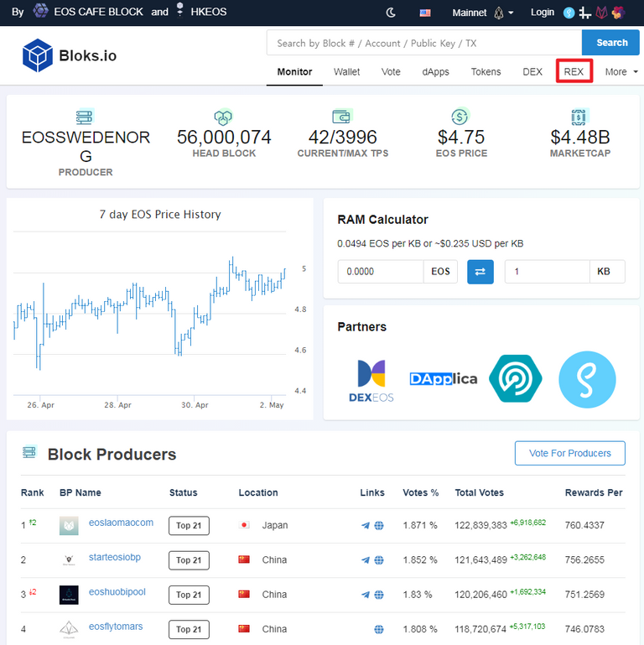Viewport: 644px width, 645px height.
Task: Click the Login link
Action: [542, 13]
